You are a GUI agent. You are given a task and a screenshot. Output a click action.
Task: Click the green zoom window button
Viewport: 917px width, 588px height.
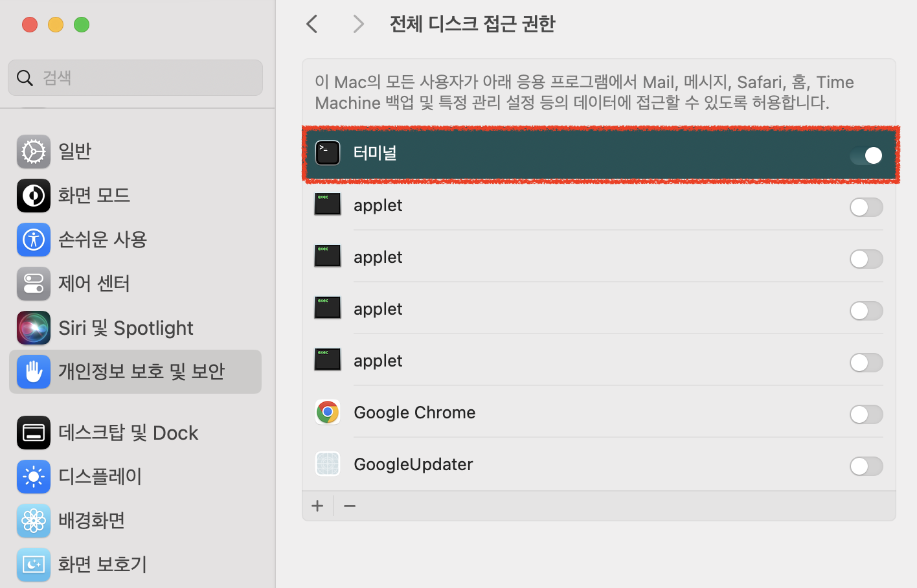[82, 25]
